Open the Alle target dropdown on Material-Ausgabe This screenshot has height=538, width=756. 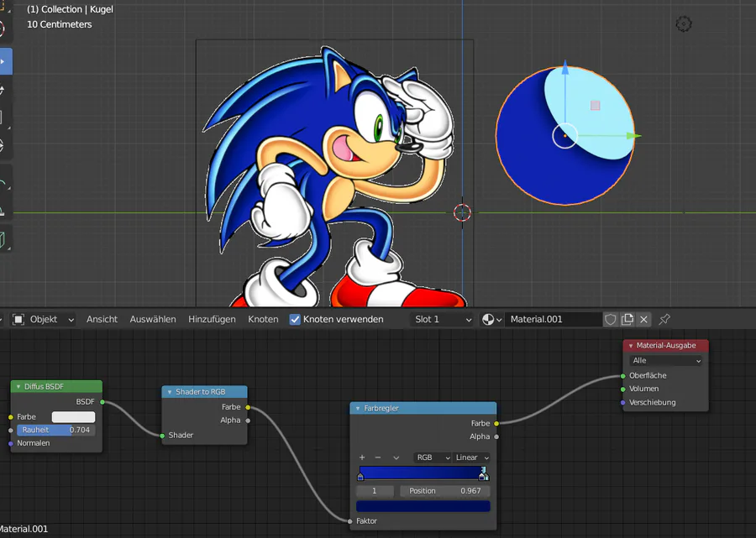665,361
